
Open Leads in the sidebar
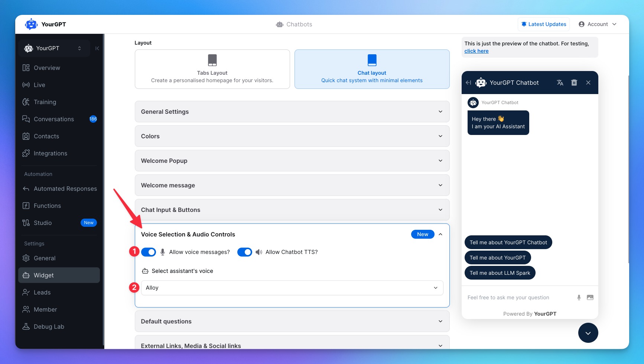point(59,292)
